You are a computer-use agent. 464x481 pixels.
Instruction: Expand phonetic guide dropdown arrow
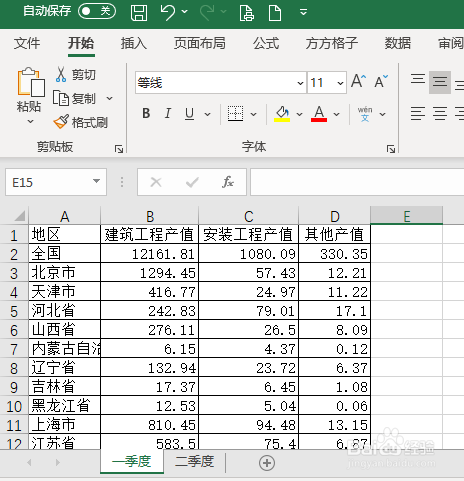click(383, 114)
